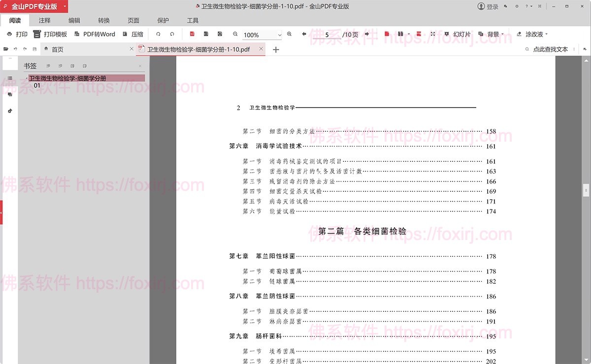Toggle the bookmark sidebar panel
The image size is (591, 364).
[x=10, y=78]
